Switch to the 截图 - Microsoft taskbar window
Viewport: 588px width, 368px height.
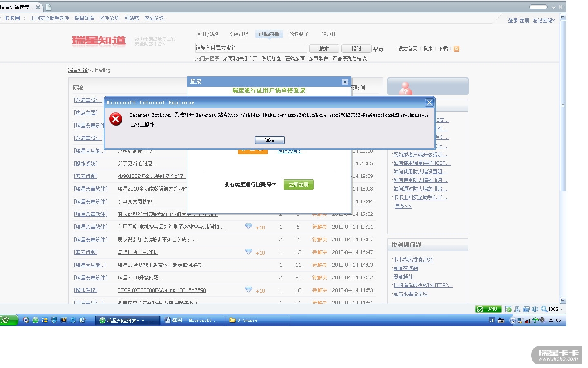click(193, 320)
